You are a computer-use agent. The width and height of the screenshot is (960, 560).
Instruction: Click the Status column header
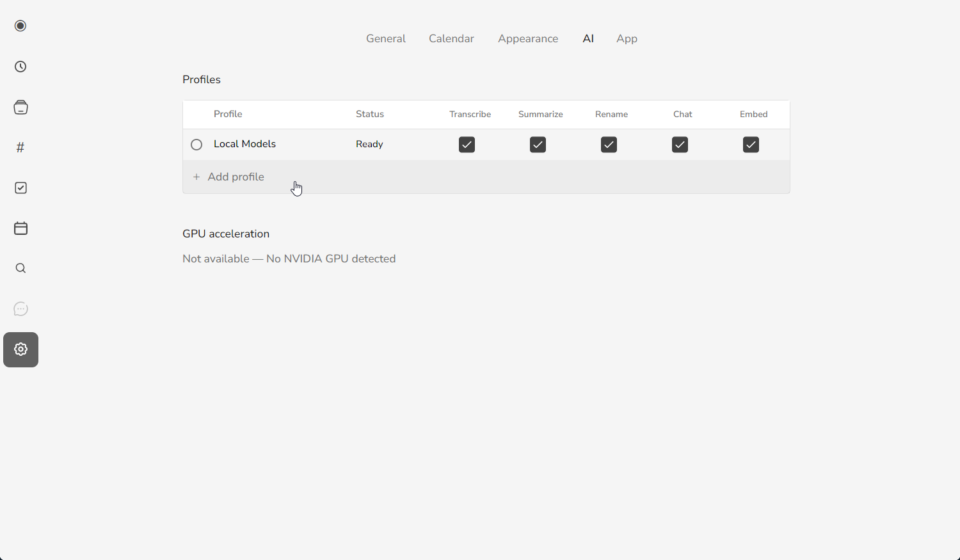click(370, 114)
